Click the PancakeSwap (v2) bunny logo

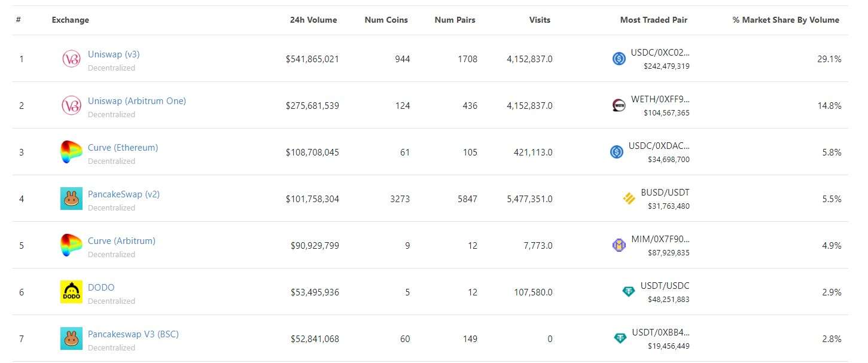pos(71,199)
